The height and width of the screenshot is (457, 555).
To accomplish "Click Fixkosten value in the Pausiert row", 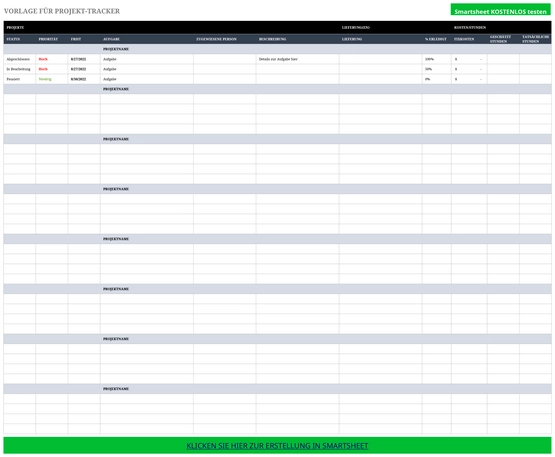I will point(469,79).
